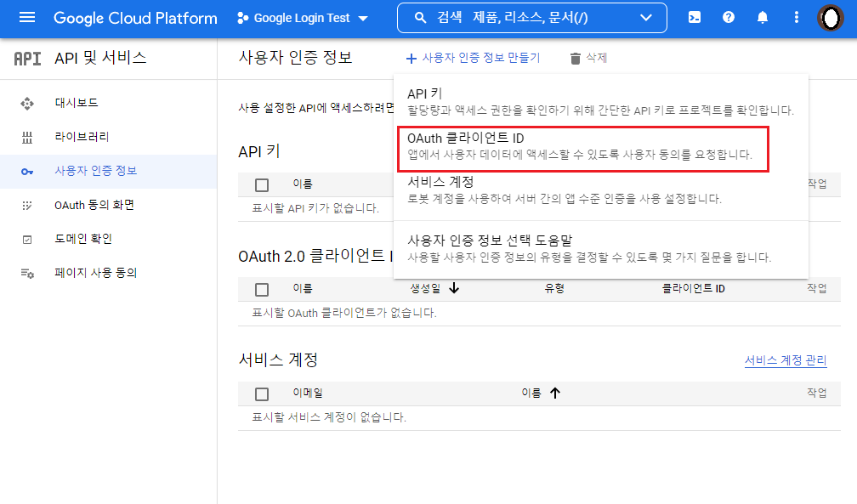Screen dimensions: 857x504
Task: Click the API 및 서비스 sidebar title
Action: 100,58
